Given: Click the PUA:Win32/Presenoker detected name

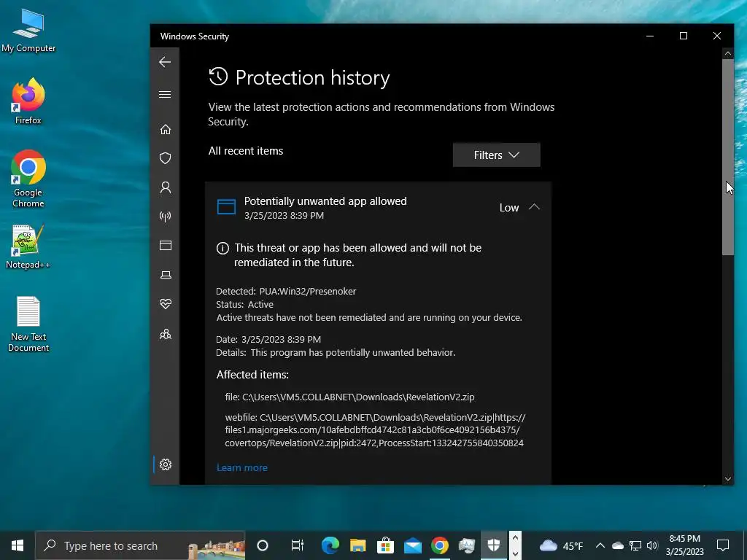Looking at the screenshot, I should coord(308,291).
